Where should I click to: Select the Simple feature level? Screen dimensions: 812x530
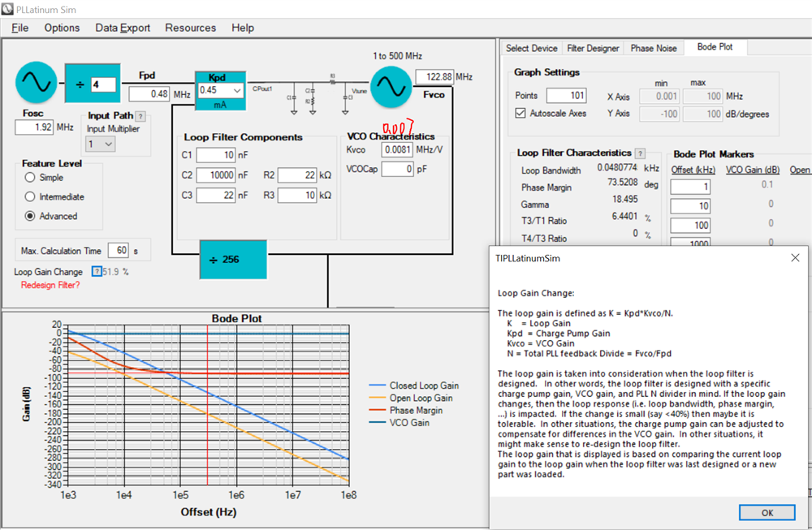click(30, 178)
